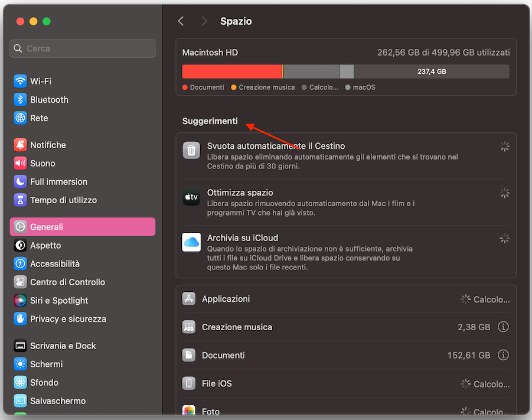Click the trash icon beside Svuota automaticamente il Cestino
This screenshot has width=532, height=420.
191,151
